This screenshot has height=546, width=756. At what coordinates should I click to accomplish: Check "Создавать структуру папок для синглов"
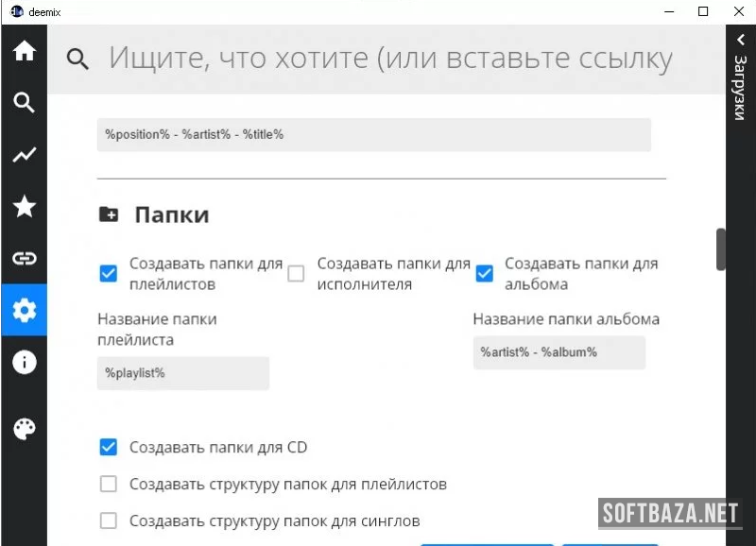(x=109, y=520)
